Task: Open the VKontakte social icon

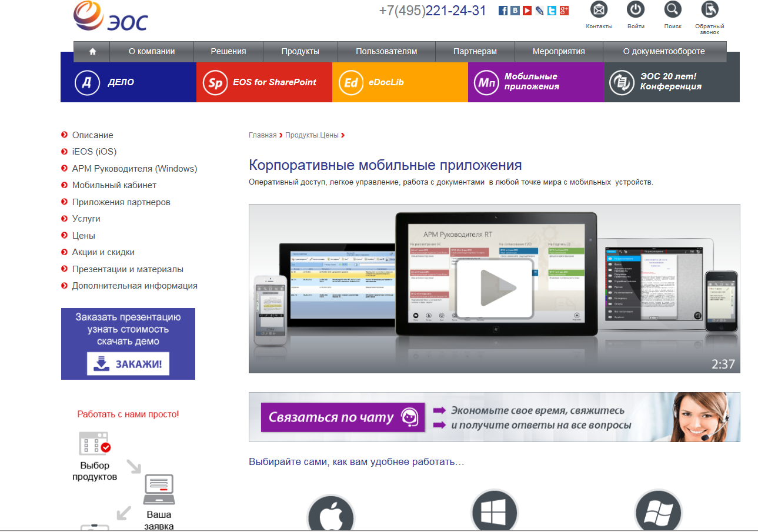Action: [515, 10]
